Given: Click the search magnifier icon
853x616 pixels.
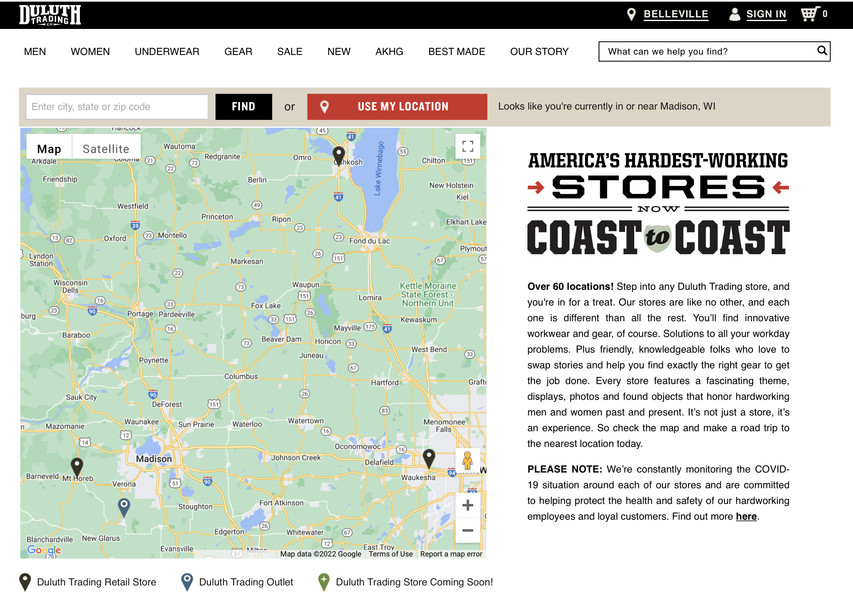Looking at the screenshot, I should click(822, 51).
